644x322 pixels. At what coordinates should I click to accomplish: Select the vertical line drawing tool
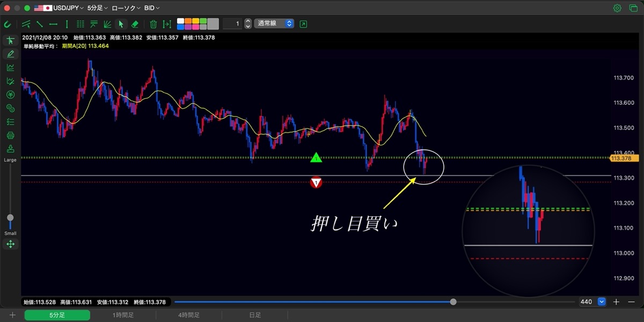67,24
